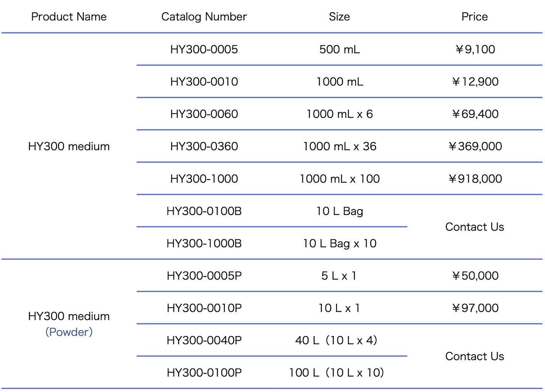Image resolution: width=545 pixels, height=392 pixels.
Task: Click the ¥918,000 price
Action: click(475, 179)
